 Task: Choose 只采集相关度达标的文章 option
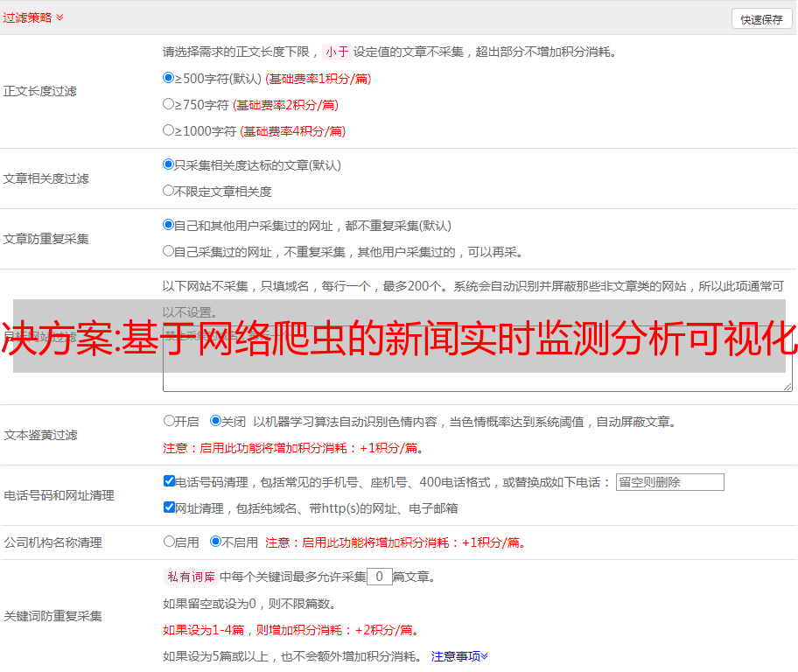pyautogui.click(x=169, y=164)
